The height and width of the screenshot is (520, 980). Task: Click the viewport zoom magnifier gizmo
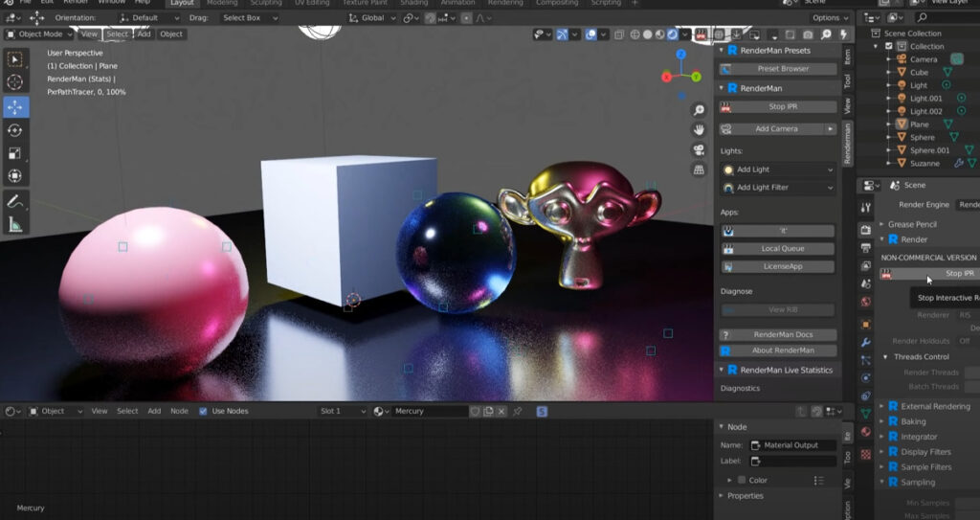click(x=699, y=110)
